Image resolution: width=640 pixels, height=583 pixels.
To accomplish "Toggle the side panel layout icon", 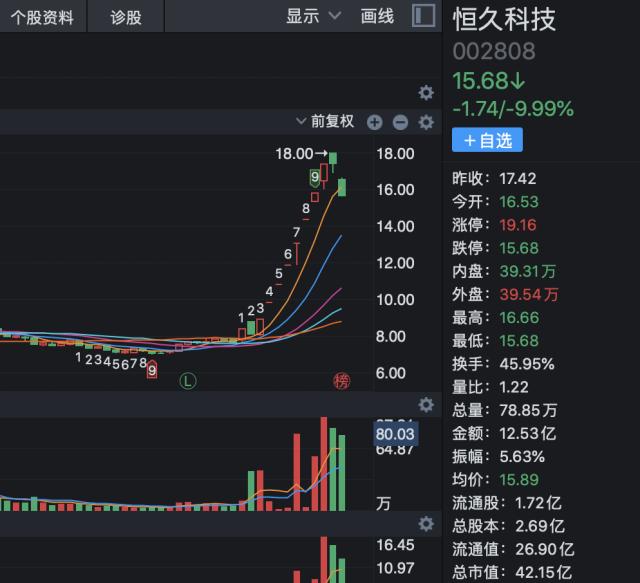I will (x=423, y=16).
